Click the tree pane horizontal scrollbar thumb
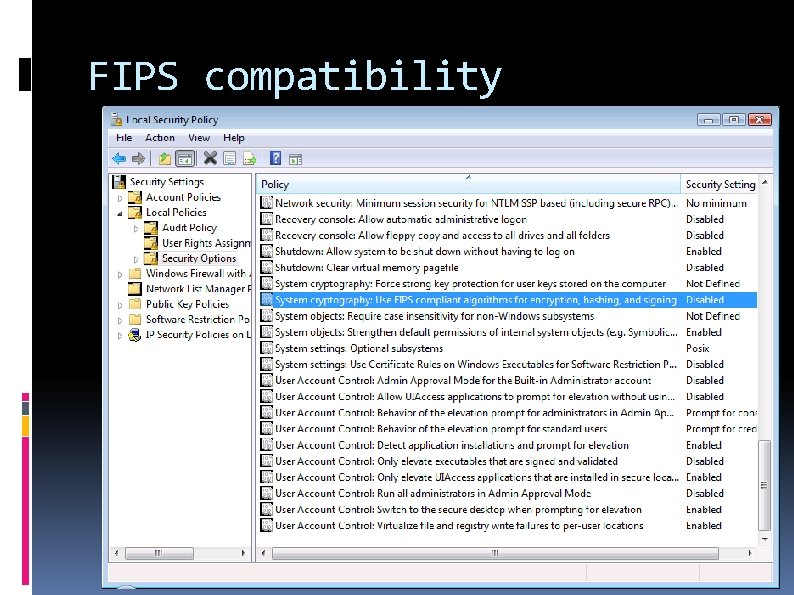Screen dimensions: 794x595 (159, 553)
